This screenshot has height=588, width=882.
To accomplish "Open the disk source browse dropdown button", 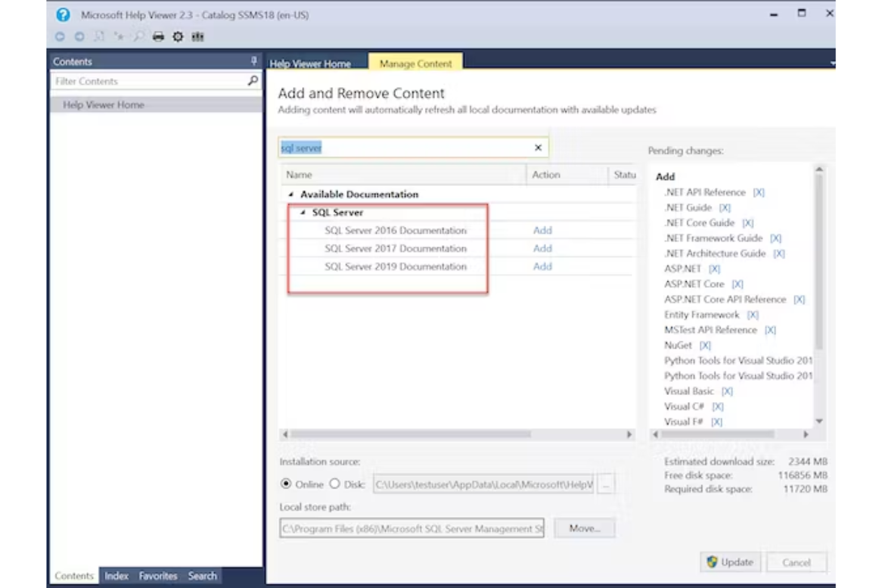I will coord(606,484).
